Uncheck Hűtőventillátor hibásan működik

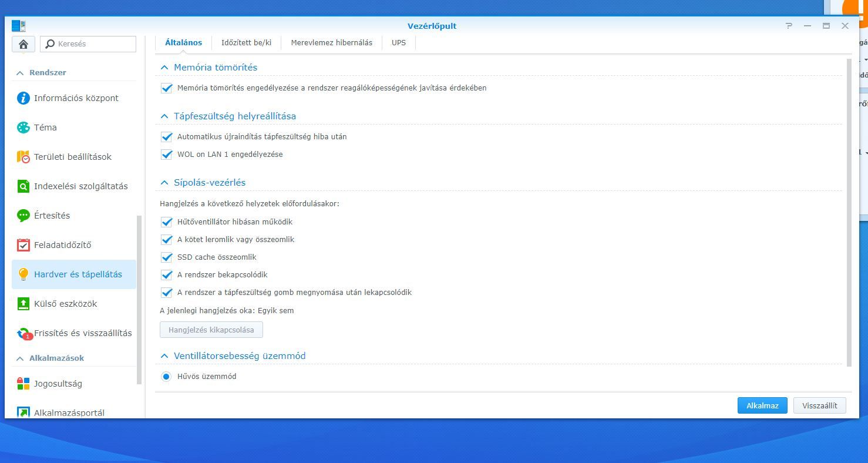tap(166, 222)
